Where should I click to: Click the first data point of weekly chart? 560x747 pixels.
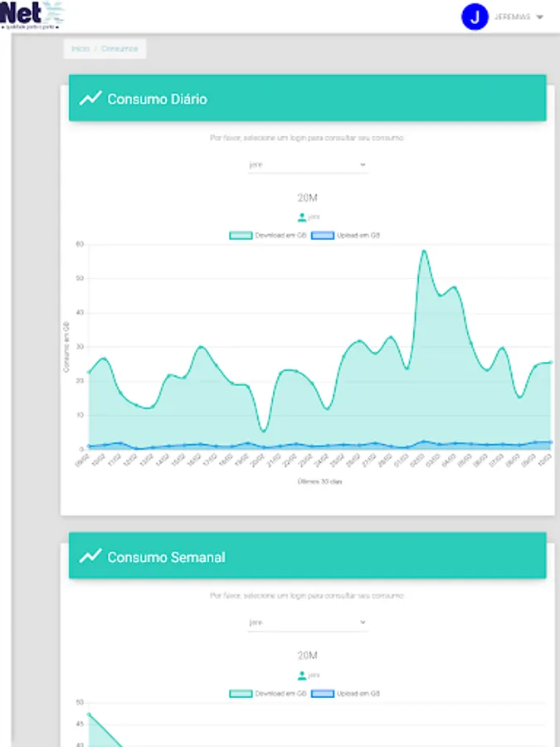[x=89, y=714]
